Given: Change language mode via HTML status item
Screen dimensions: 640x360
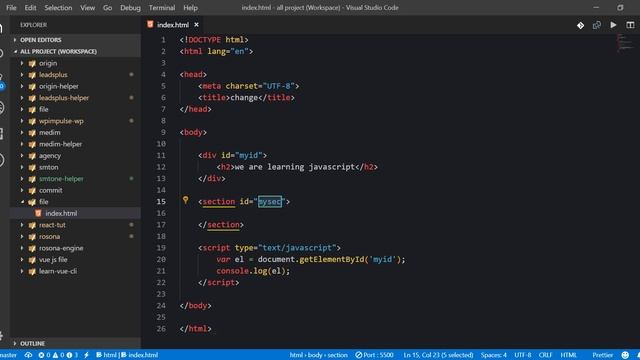Looking at the screenshot, I should 569,355.
